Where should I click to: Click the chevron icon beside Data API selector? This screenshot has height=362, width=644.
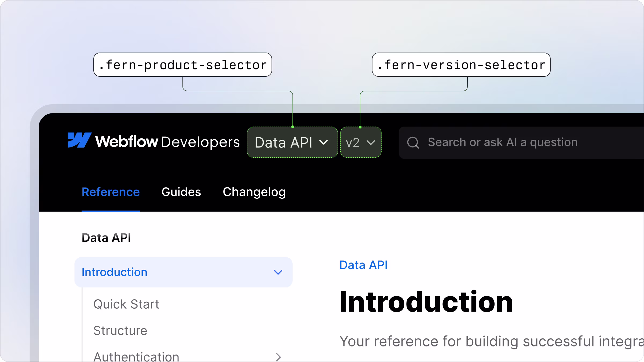(324, 143)
